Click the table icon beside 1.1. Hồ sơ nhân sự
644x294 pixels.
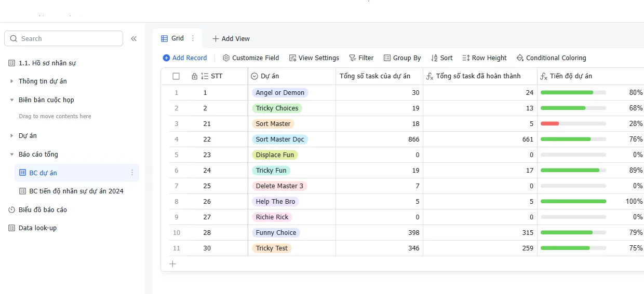(12, 63)
